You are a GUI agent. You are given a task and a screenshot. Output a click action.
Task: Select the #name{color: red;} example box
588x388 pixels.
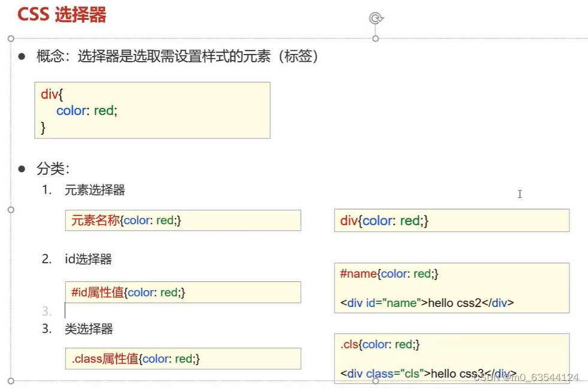(x=451, y=288)
